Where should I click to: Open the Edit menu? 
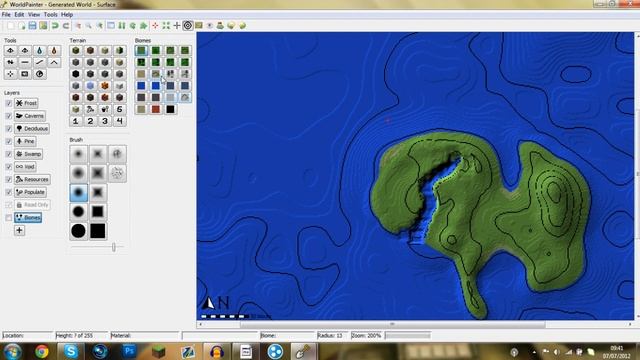tap(19, 15)
